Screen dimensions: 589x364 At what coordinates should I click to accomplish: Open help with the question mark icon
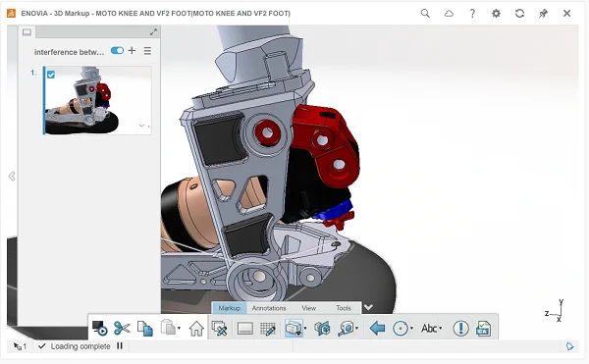coord(472,14)
